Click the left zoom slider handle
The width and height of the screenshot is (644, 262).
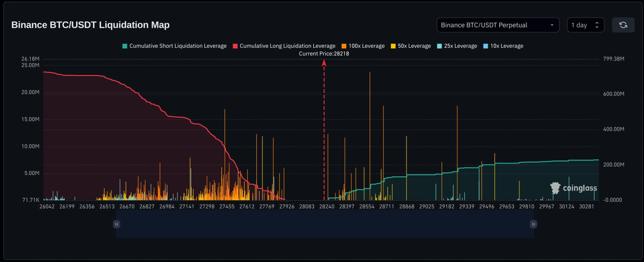(x=116, y=224)
